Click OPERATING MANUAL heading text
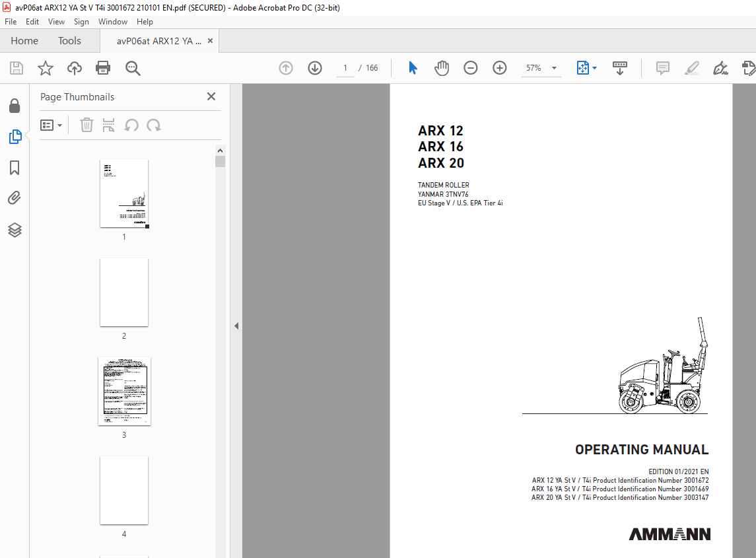 [642, 450]
